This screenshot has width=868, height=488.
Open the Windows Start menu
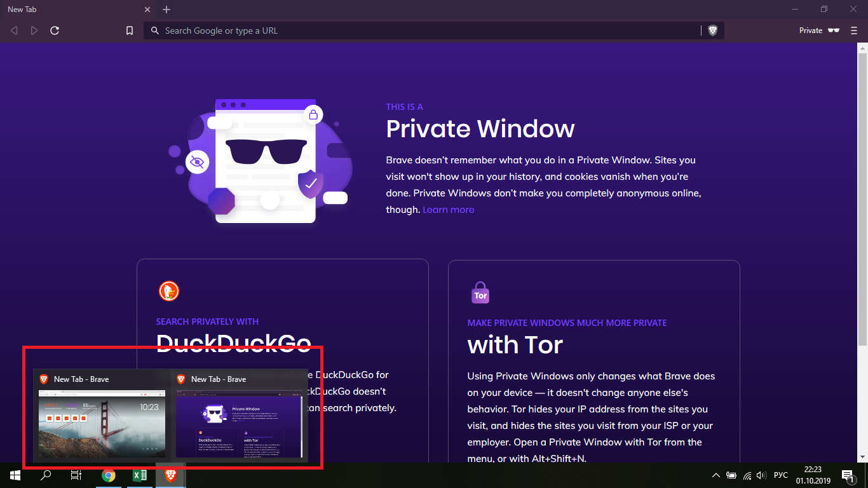pos(15,475)
